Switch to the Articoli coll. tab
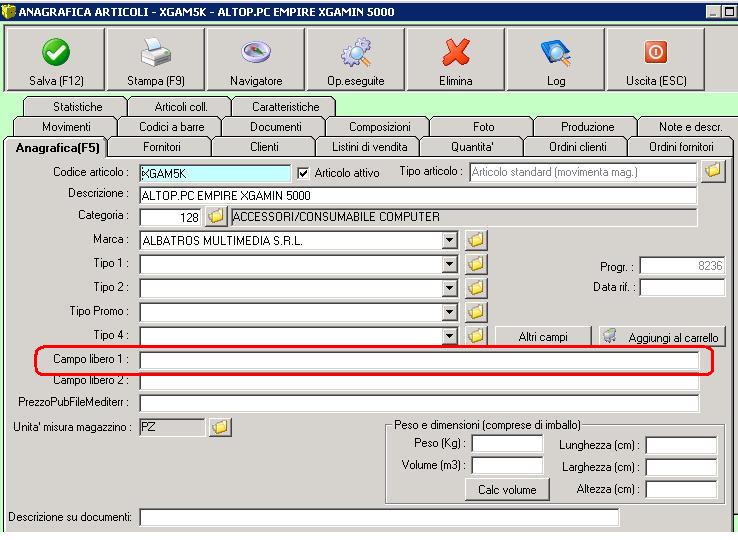 click(x=180, y=107)
